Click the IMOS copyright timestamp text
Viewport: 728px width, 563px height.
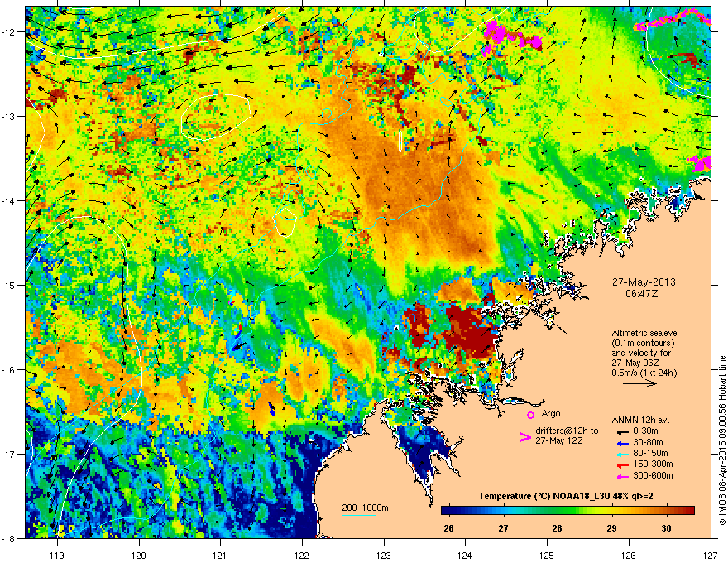(721, 439)
